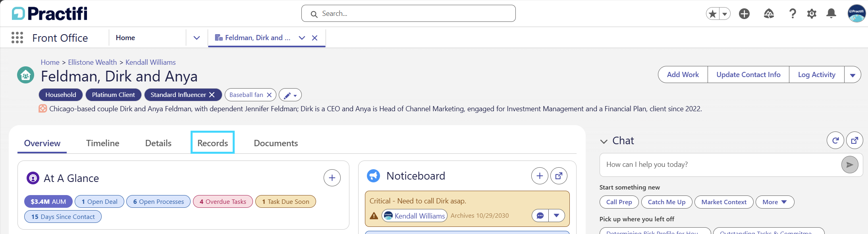Pop out the Chat panel

[854, 140]
